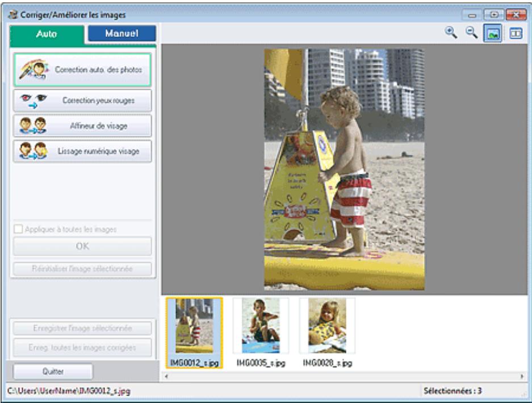Click the file path C:\Users\UserName\IMG0012_s.jpg
532x403 pixels.
click(69, 391)
